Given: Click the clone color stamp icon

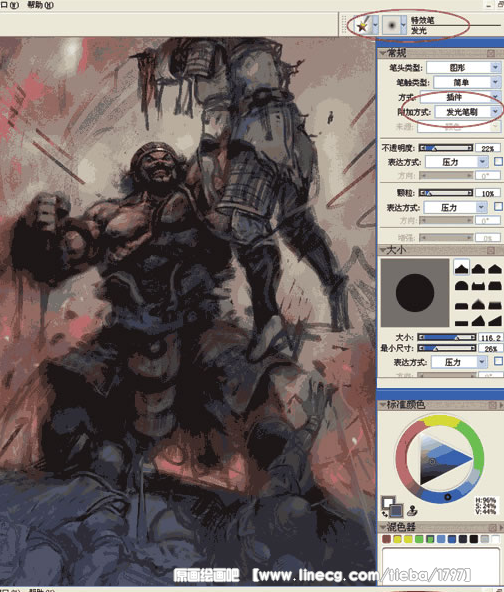Looking at the screenshot, I should [413, 511].
